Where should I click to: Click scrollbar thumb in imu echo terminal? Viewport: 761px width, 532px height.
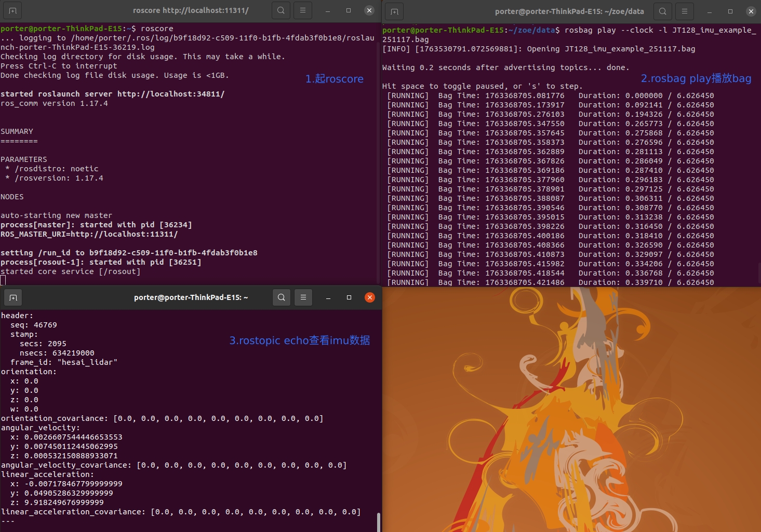[x=379, y=522]
